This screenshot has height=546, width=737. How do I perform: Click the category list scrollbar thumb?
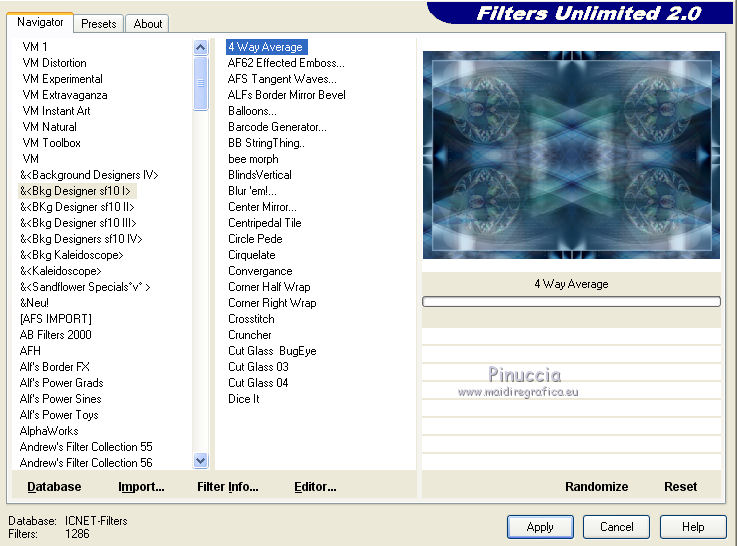(200, 83)
